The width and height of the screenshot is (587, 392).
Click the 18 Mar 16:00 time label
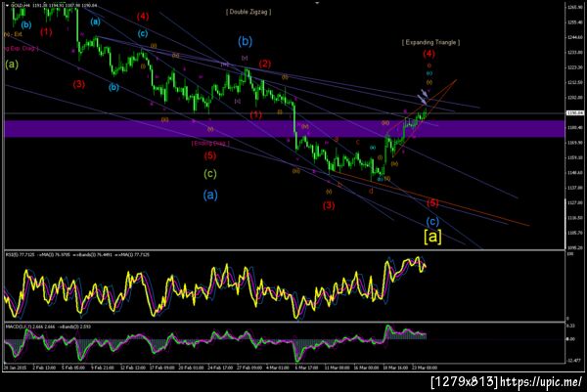[395, 368]
